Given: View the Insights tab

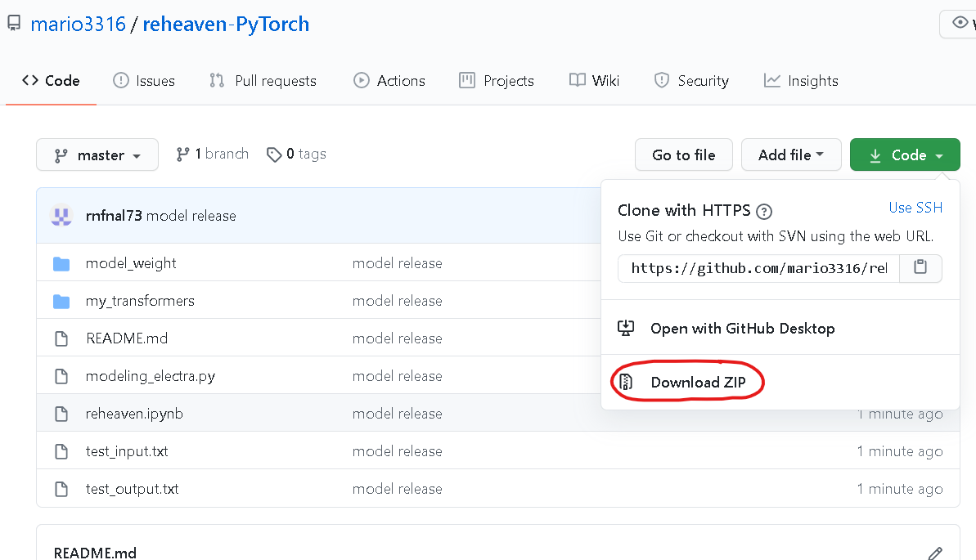Looking at the screenshot, I should (x=801, y=81).
